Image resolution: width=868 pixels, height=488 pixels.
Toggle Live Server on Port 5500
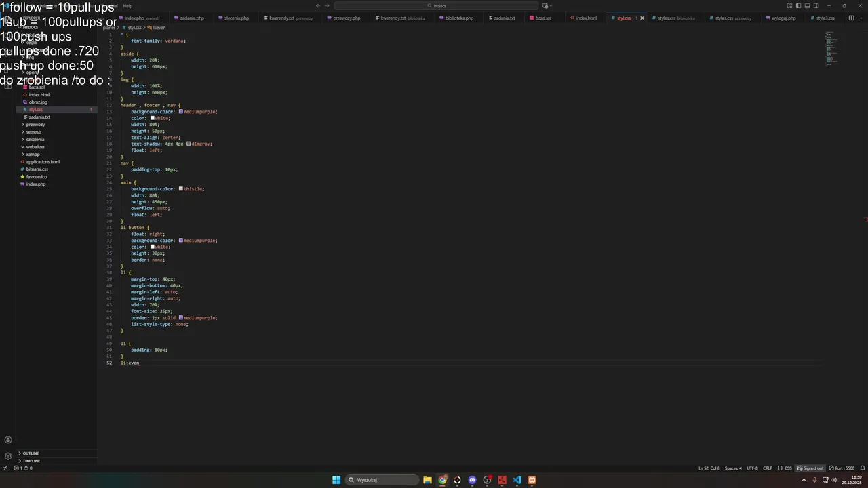point(841,468)
